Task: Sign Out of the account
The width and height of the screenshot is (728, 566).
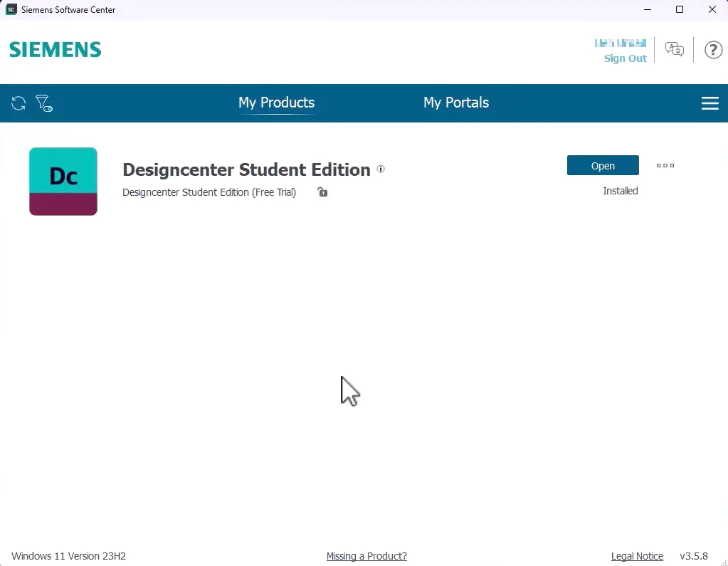Action: (x=625, y=58)
